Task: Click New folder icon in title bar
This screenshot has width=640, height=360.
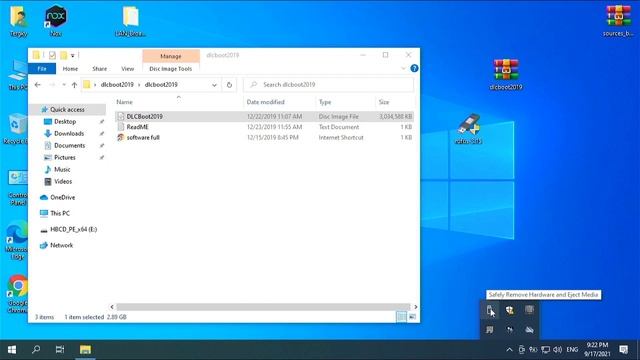Action: click(64, 55)
